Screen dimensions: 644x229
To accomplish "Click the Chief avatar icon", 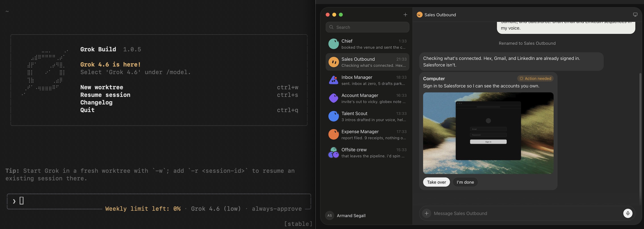I will (334, 44).
